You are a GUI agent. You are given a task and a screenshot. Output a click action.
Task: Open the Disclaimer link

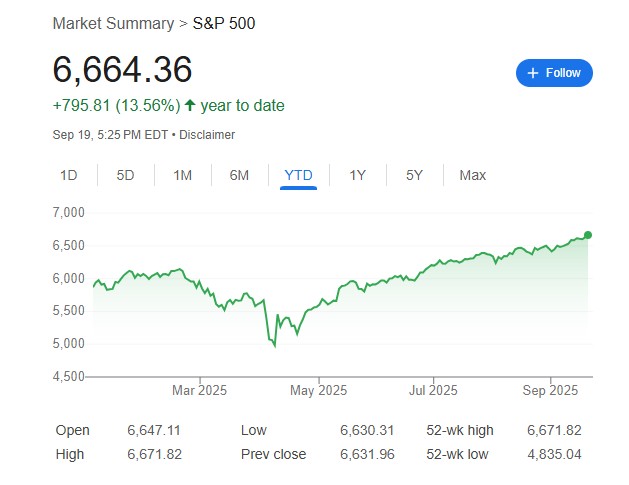[208, 134]
